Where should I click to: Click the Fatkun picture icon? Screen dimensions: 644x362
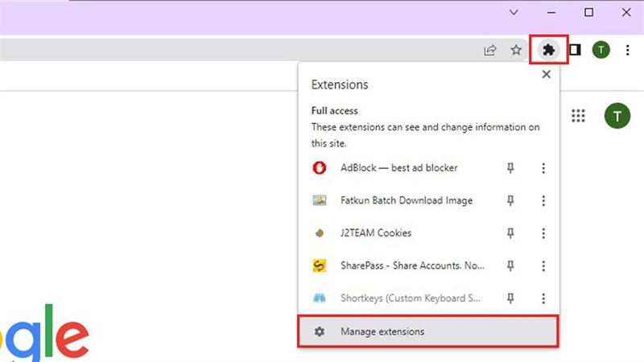point(320,200)
